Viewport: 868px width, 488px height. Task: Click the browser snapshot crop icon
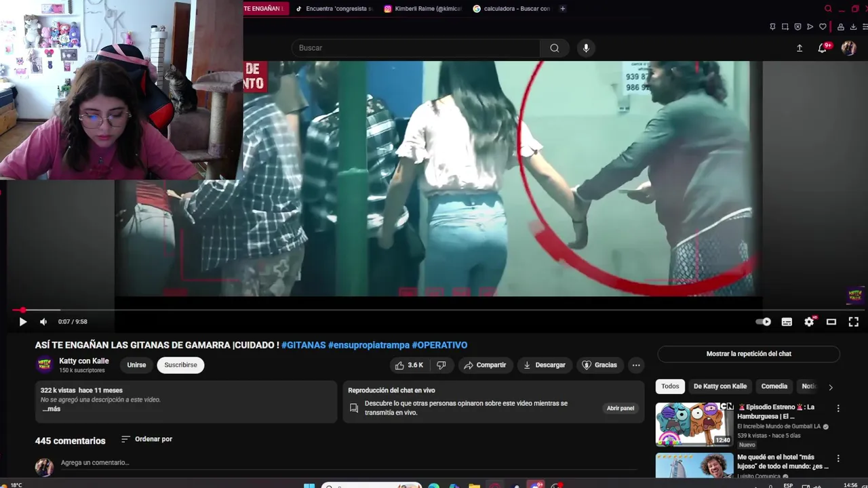[785, 27]
